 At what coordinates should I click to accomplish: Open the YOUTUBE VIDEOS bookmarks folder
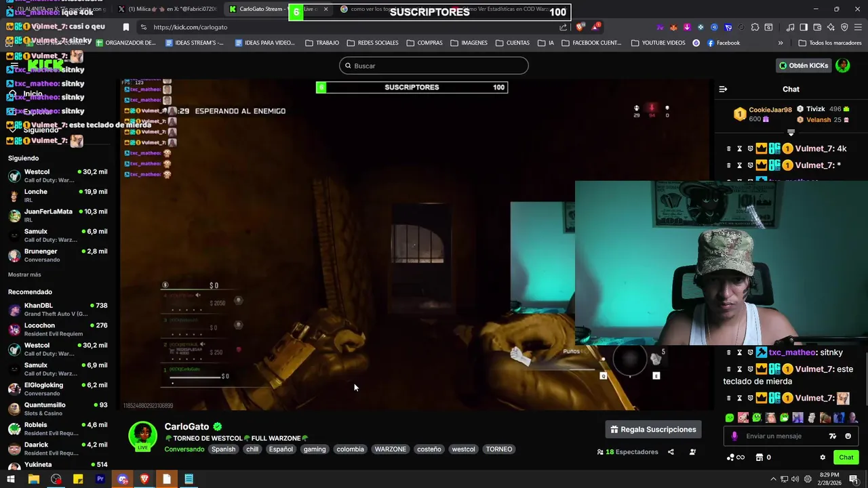[x=658, y=43]
